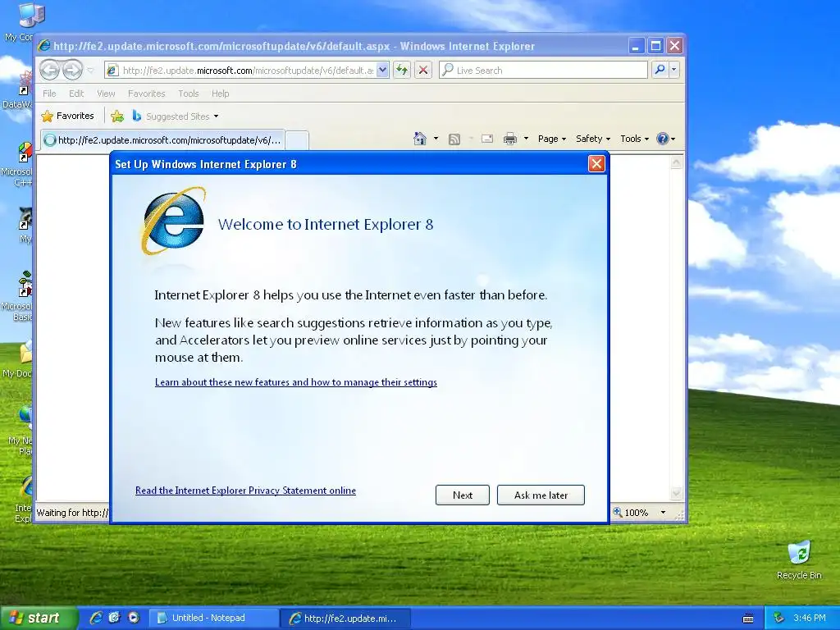Open the Safety command bar menu
Screen dimensions: 840x630
pos(593,139)
